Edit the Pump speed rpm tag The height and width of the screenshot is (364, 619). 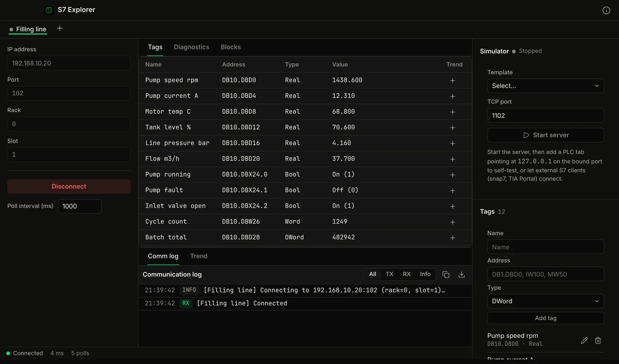coord(584,340)
